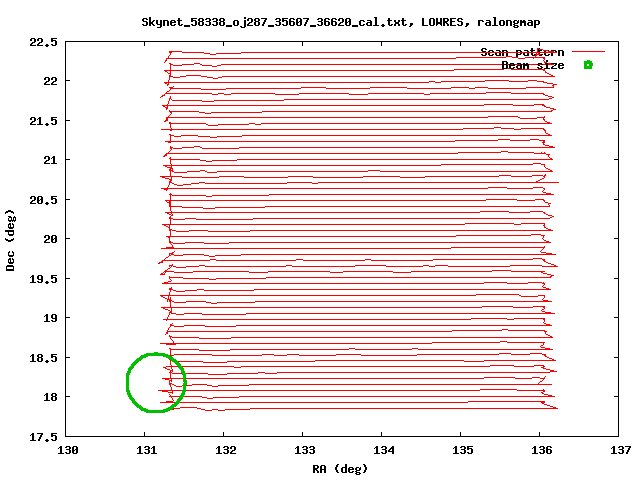Screen dimensions: 640x480
Task: Click the y-axis tick label 20.5
Action: tap(43, 200)
